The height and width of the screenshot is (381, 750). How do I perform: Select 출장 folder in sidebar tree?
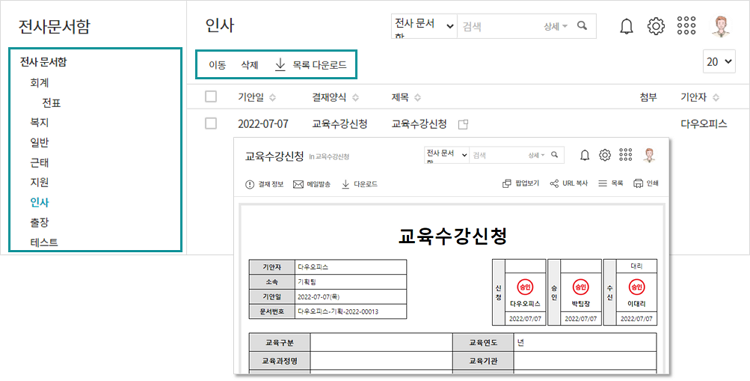(x=40, y=222)
